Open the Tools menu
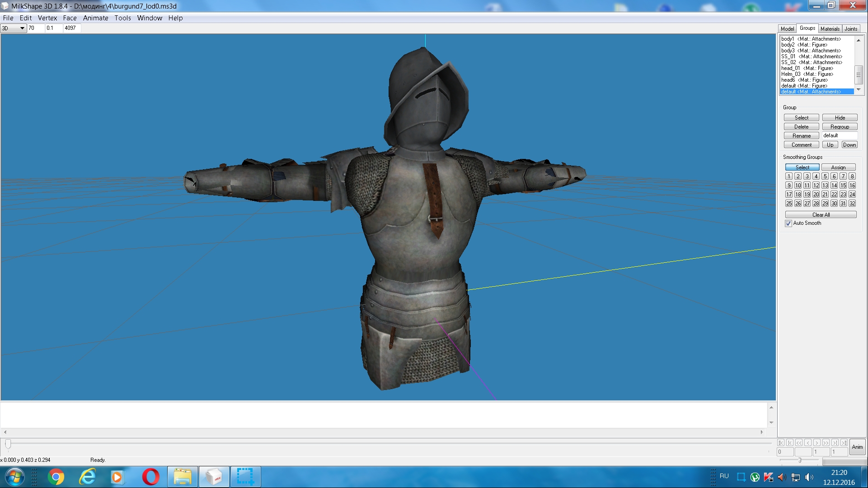 pos(122,18)
